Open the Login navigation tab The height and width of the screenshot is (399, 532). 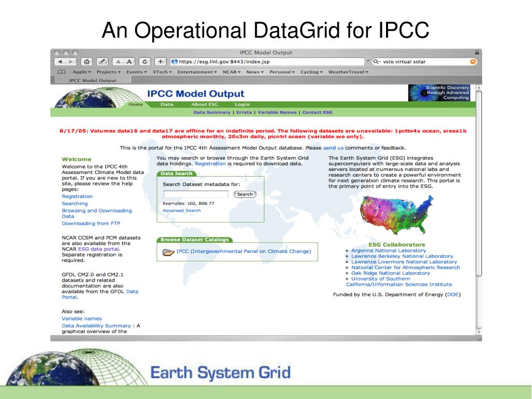[242, 104]
